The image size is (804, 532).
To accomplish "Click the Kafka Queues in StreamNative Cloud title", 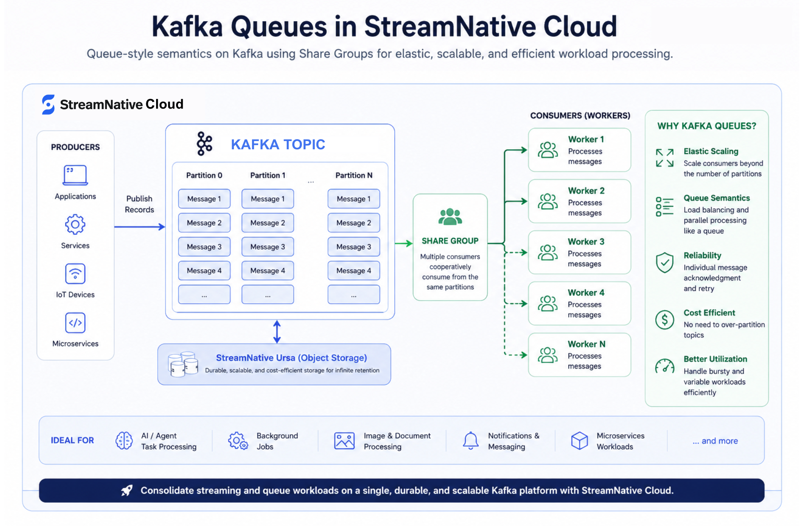I will (x=385, y=26).
